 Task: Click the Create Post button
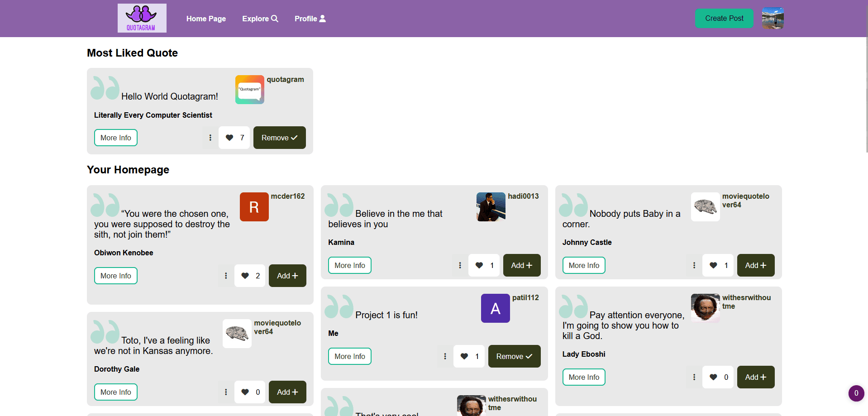click(724, 18)
